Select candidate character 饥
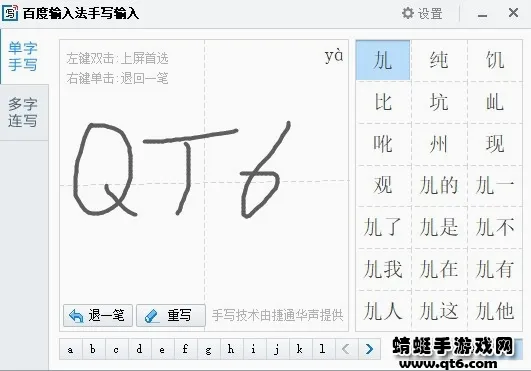This screenshot has height=371, width=531. pyautogui.click(x=495, y=60)
